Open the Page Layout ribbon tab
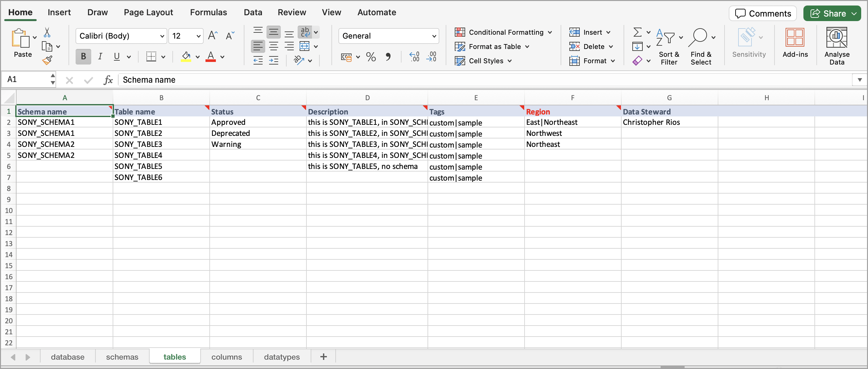868x369 pixels. pyautogui.click(x=148, y=12)
